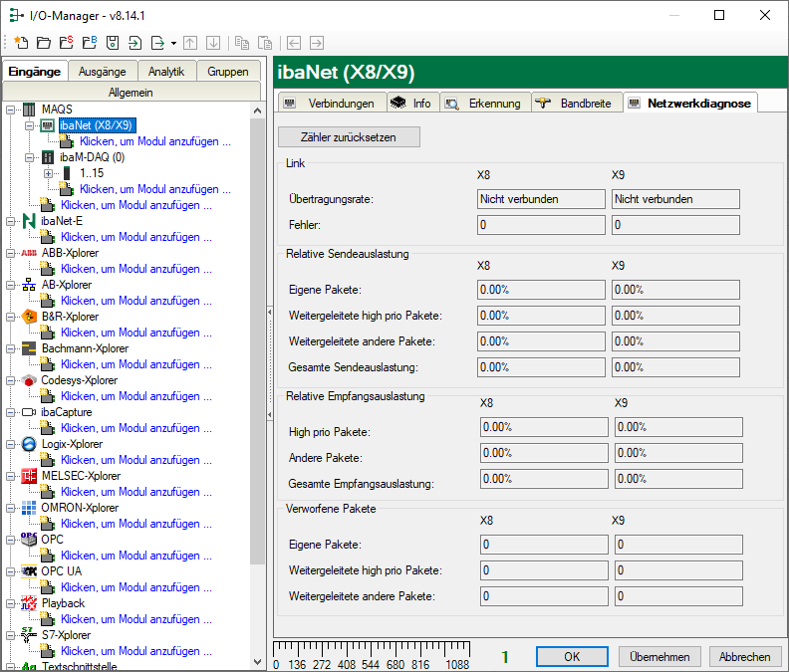
Task: Click X9 Fehler counter field
Action: click(675, 225)
